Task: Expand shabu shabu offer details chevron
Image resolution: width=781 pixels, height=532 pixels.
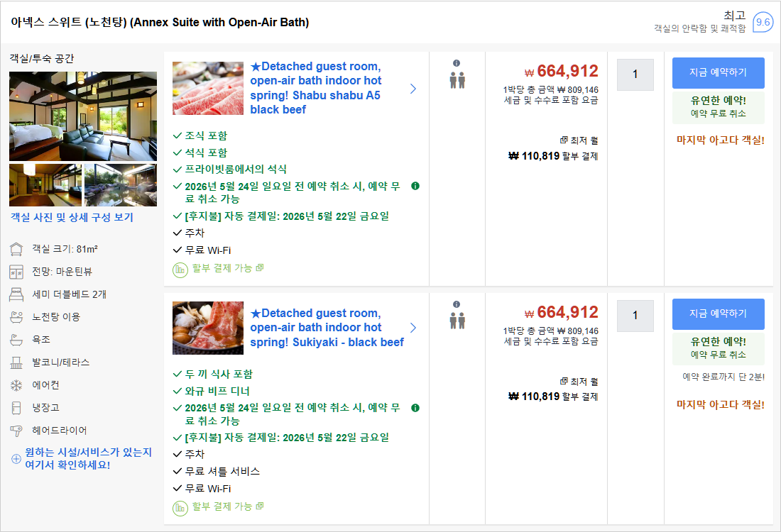Action: tap(413, 89)
